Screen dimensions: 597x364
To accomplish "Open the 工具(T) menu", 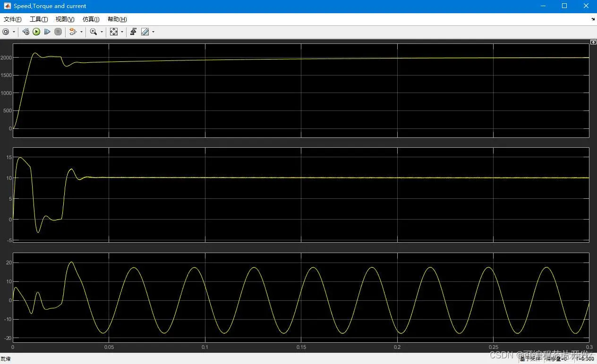I will (39, 19).
